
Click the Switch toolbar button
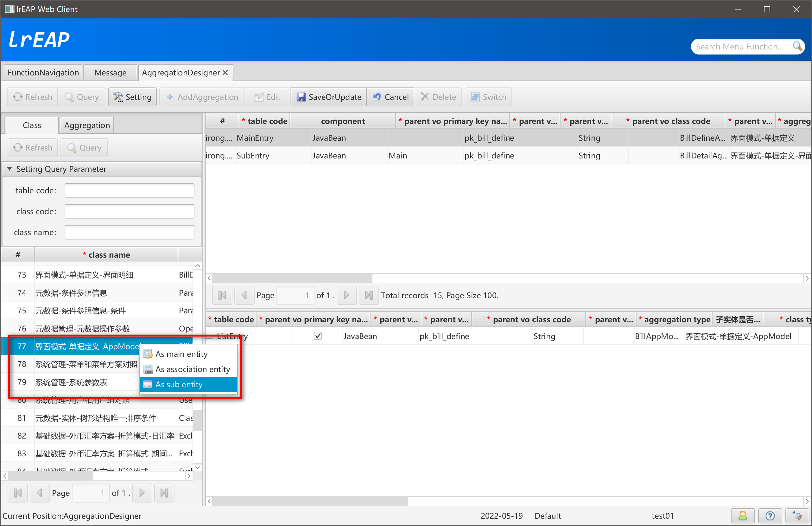tap(488, 97)
